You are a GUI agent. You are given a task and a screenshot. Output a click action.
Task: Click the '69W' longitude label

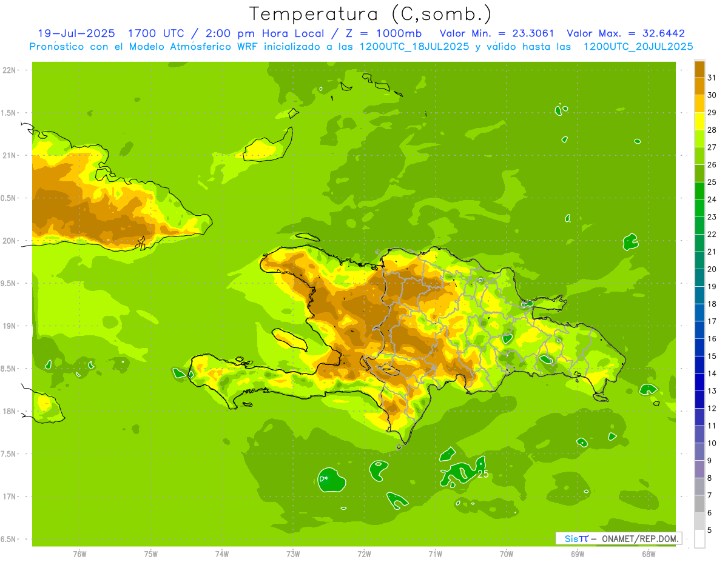578,554
